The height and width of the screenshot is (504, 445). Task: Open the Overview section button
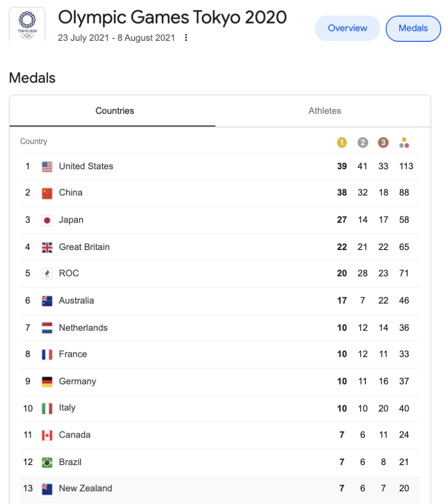click(347, 28)
